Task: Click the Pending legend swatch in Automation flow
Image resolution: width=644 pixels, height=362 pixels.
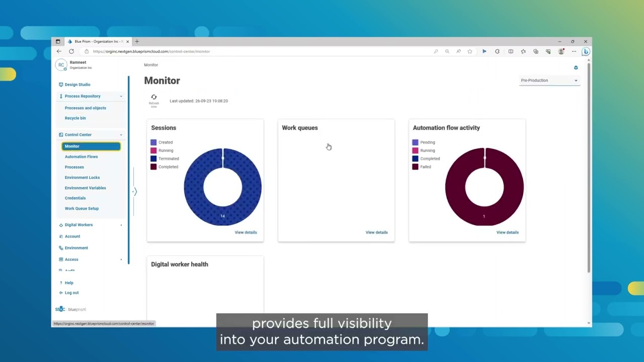Action: [415, 142]
